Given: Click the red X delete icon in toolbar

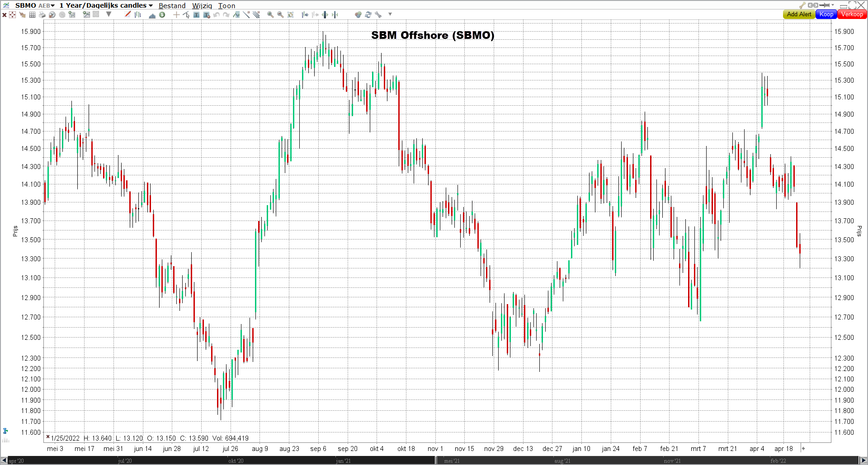Looking at the screenshot, I should tap(5, 15).
